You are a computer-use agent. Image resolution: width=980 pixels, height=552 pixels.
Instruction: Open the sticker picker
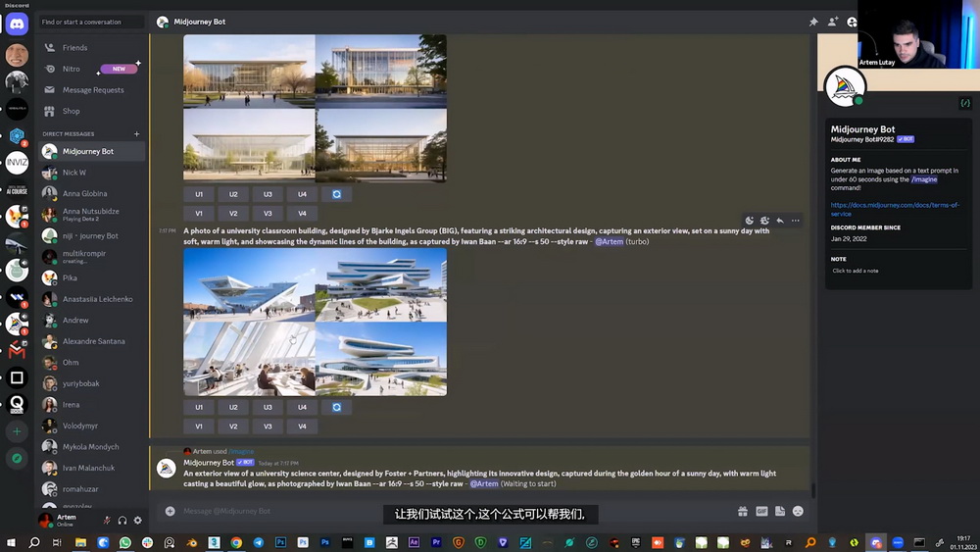click(x=779, y=512)
